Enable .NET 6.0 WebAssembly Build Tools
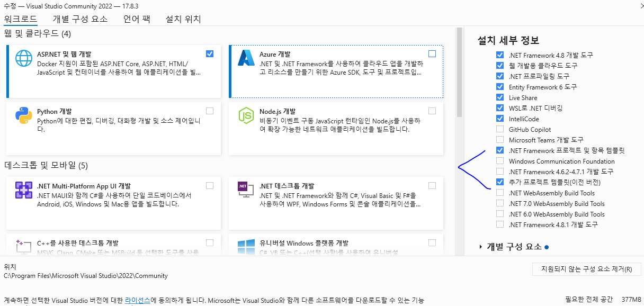 500,214
